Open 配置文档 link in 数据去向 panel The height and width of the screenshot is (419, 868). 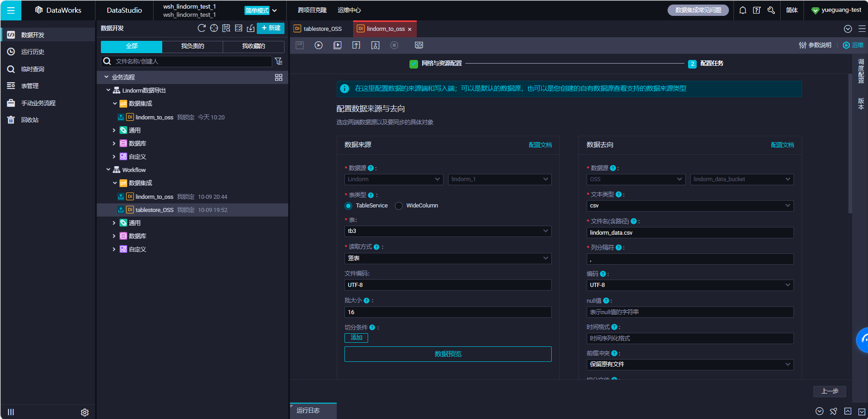tap(783, 145)
